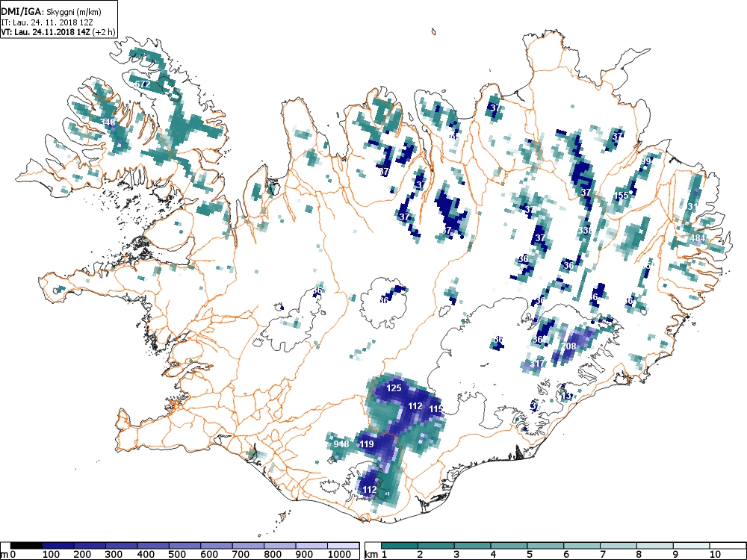
Task: Select the '100' tick label in the meter legend
Action: click(x=51, y=554)
